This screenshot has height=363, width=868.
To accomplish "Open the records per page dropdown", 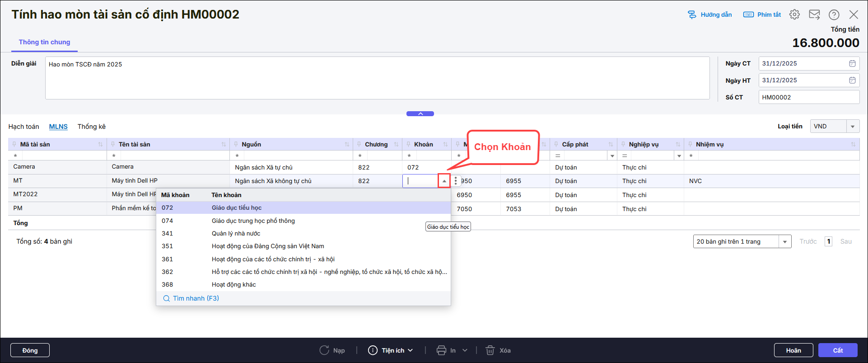I will pos(785,241).
